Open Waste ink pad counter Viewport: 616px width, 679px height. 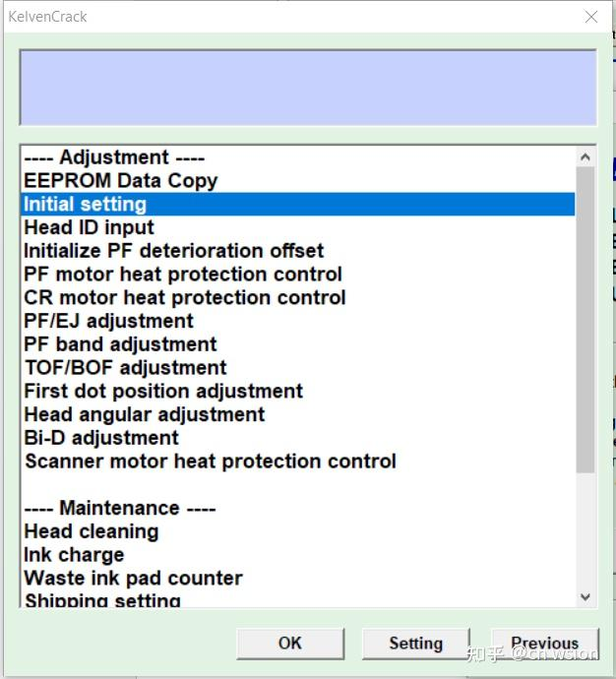(x=133, y=579)
